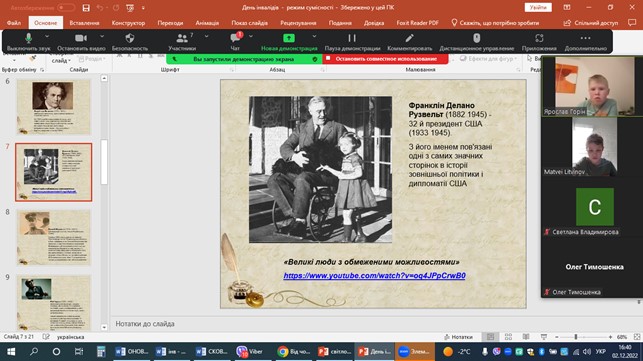The image size is (643, 361).
Task: Stop camera with Остановить видео icon
Action: point(81,38)
